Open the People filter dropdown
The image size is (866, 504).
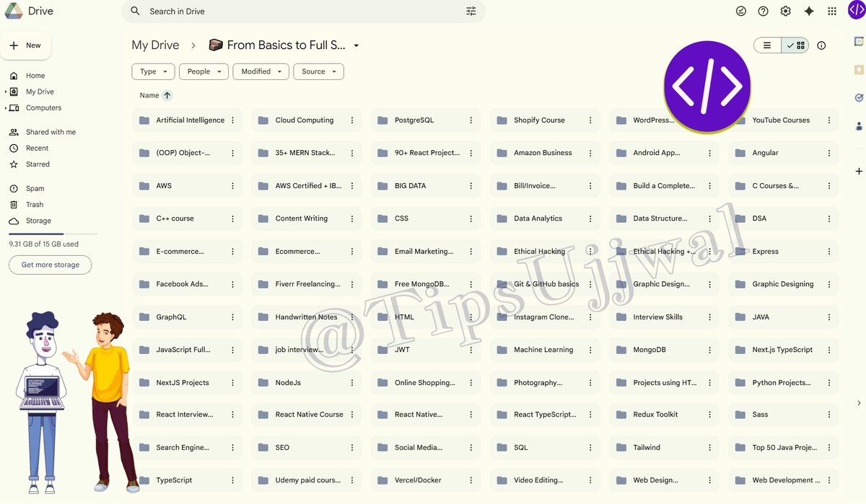pyautogui.click(x=204, y=71)
